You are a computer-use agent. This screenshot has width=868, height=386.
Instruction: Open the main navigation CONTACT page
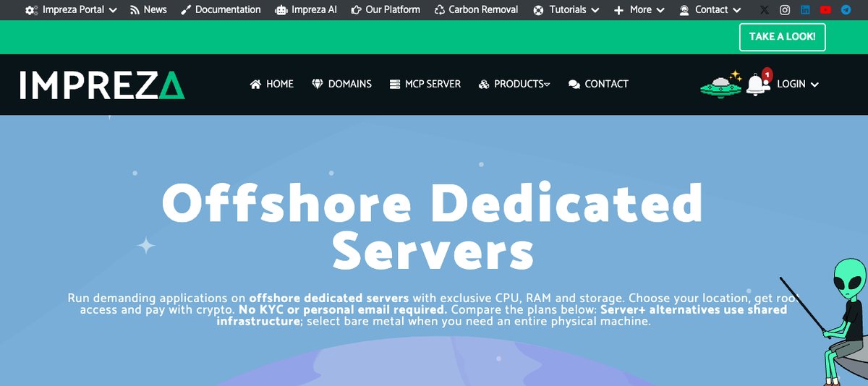[x=606, y=84]
